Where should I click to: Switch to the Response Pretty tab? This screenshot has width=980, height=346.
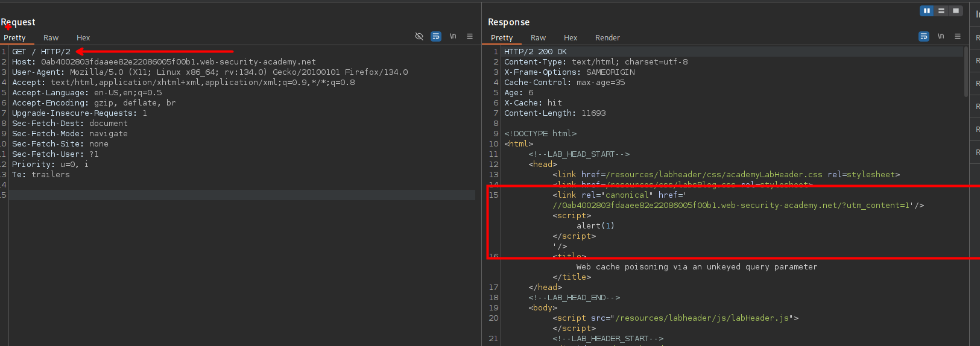coord(502,37)
